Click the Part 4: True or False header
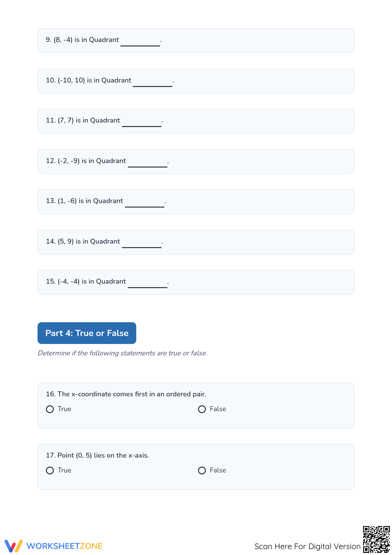Image resolution: width=392 pixels, height=555 pixels. pos(87,333)
